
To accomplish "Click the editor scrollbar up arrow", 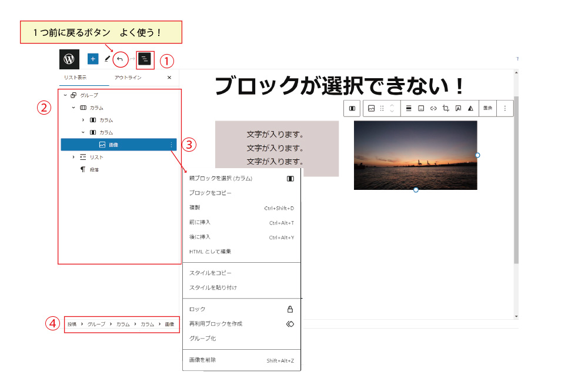I will (516, 73).
